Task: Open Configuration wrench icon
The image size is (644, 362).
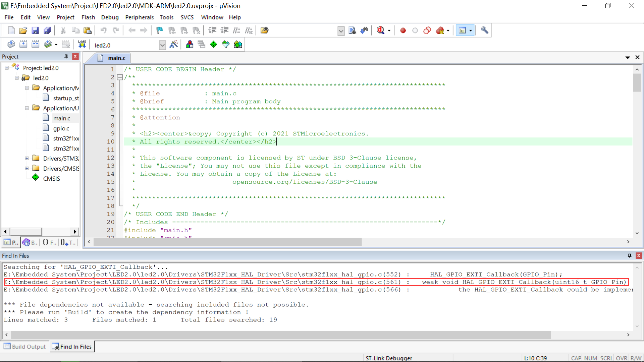Action: (x=484, y=31)
